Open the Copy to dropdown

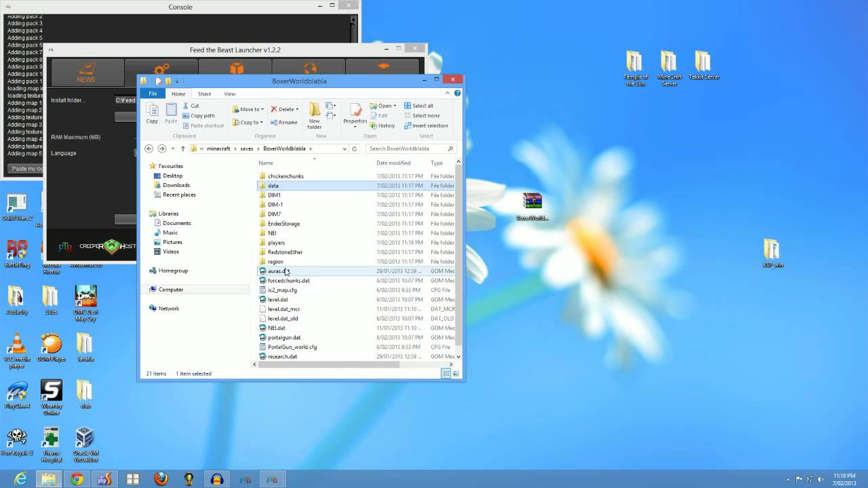click(247, 123)
